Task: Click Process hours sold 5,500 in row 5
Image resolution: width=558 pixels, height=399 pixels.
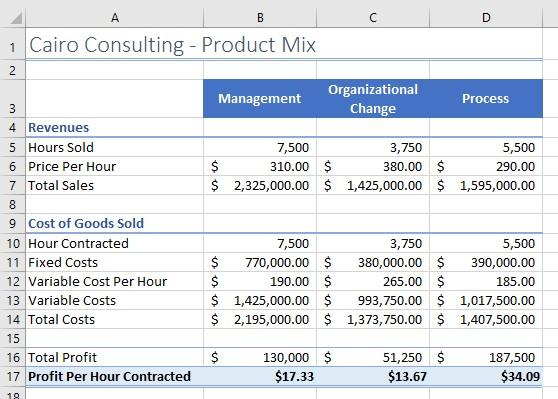Action: pos(486,147)
